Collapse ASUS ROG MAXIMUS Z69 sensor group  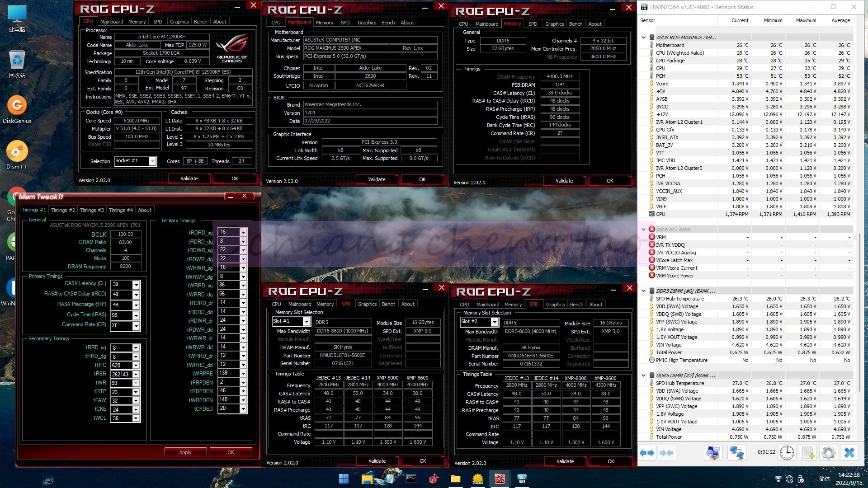pos(643,38)
